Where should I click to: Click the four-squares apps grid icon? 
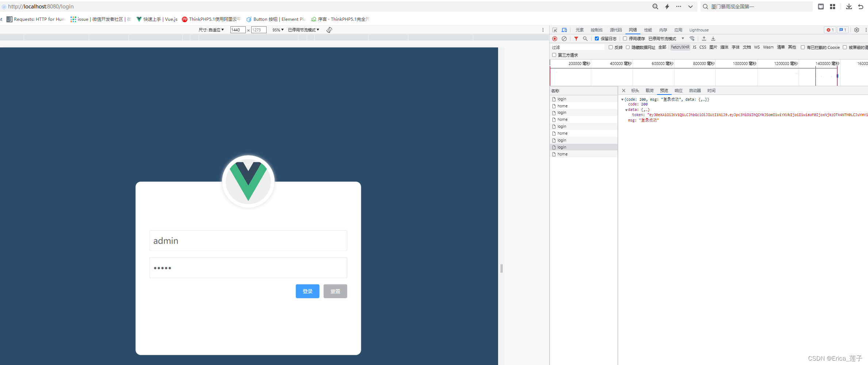pyautogui.click(x=833, y=7)
